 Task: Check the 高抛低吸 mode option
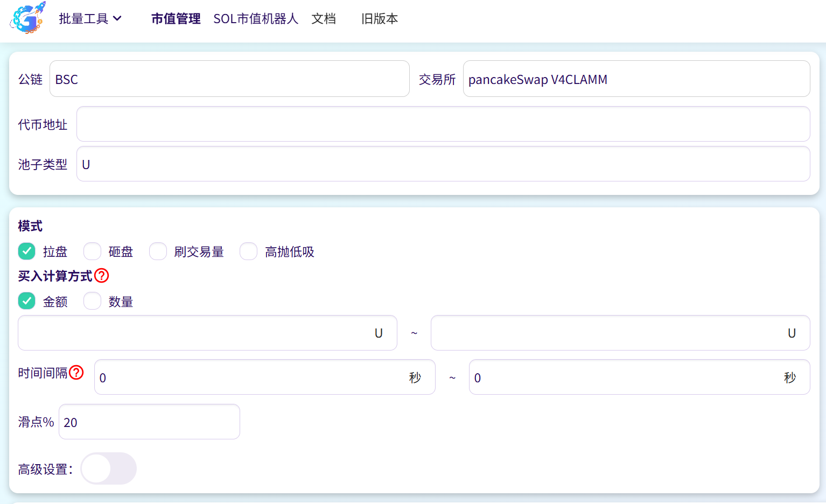click(x=249, y=251)
